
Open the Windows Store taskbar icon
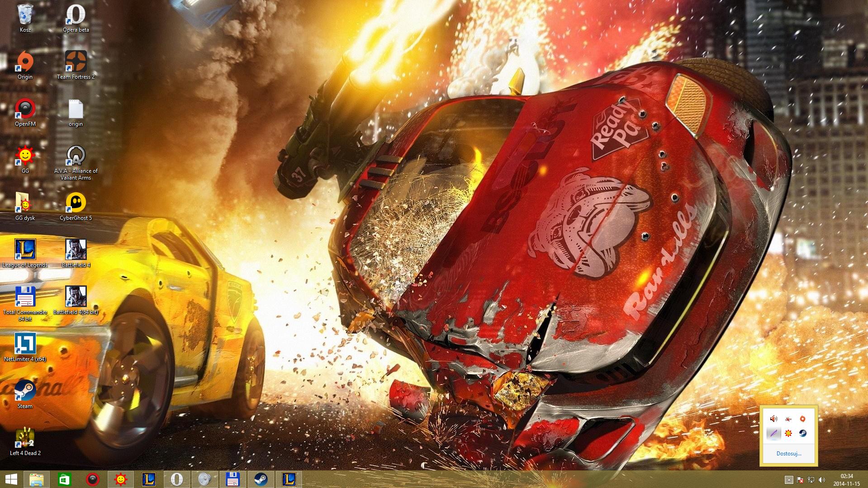65,479
